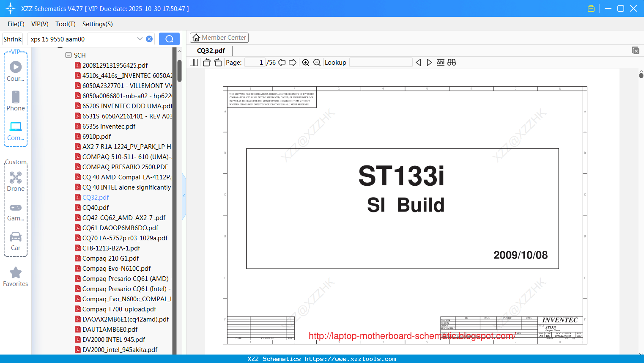
Task: Open Member Center
Action: [x=219, y=38]
